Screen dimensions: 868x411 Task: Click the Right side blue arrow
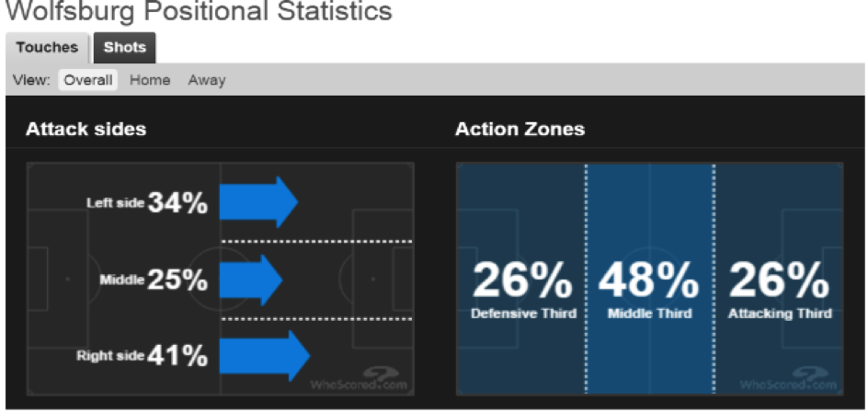[265, 356]
